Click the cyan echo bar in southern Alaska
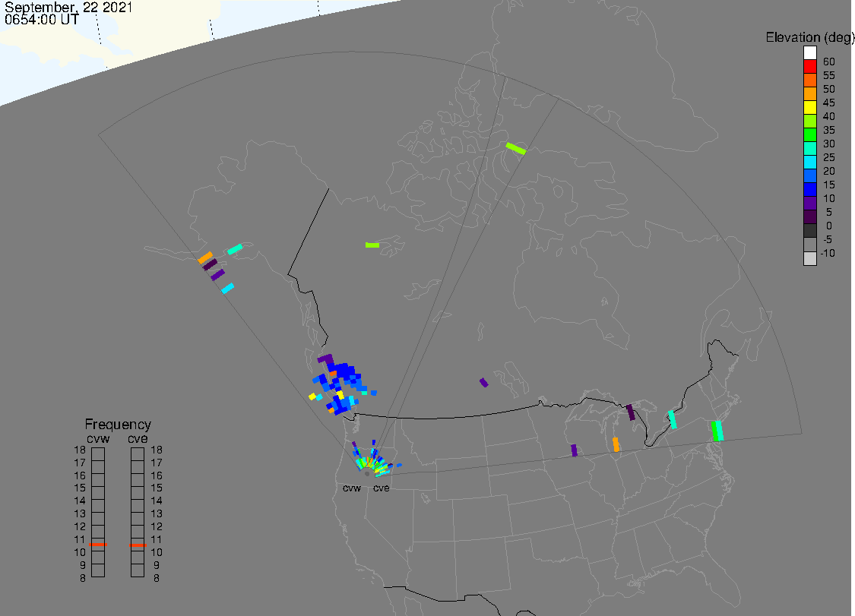Viewport: 855px width, 616px height. click(228, 289)
